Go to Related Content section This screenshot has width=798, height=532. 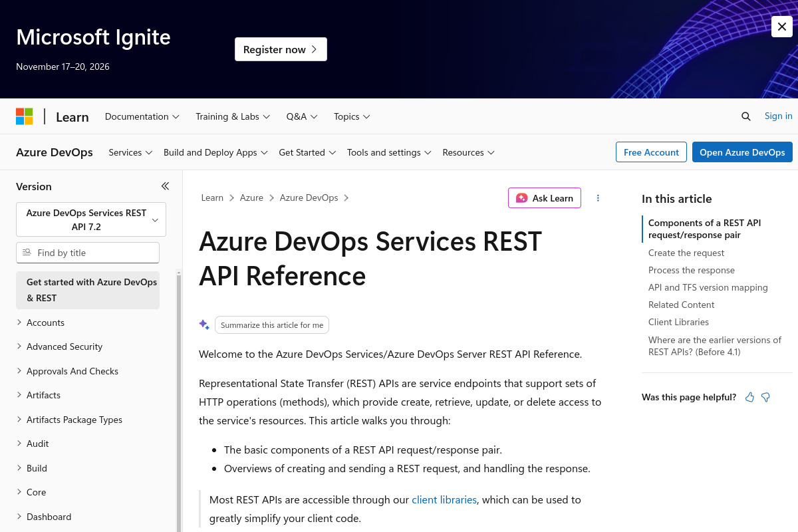click(682, 305)
